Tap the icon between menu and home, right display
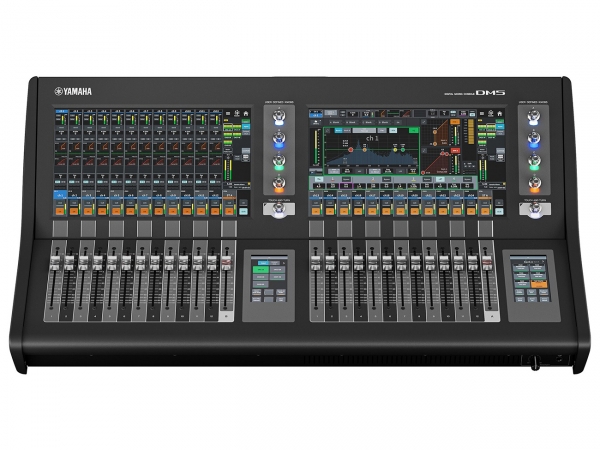The image size is (600, 450). (491, 113)
